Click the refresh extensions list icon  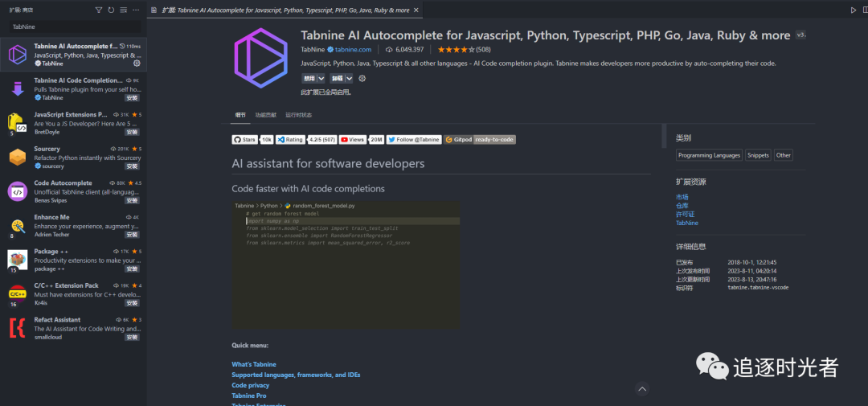point(111,10)
